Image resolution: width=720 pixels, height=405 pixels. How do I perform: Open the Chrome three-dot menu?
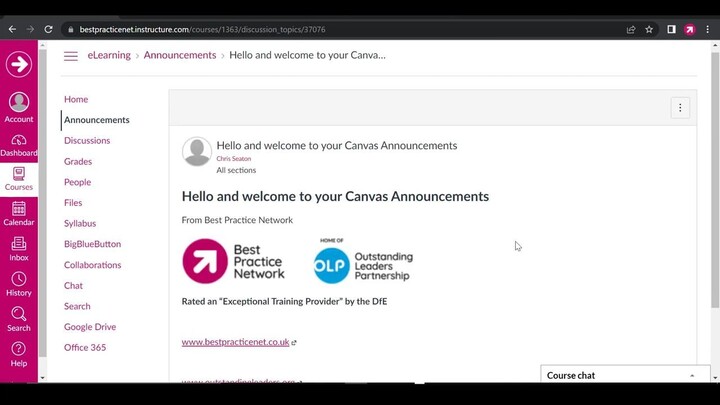pyautogui.click(x=708, y=29)
